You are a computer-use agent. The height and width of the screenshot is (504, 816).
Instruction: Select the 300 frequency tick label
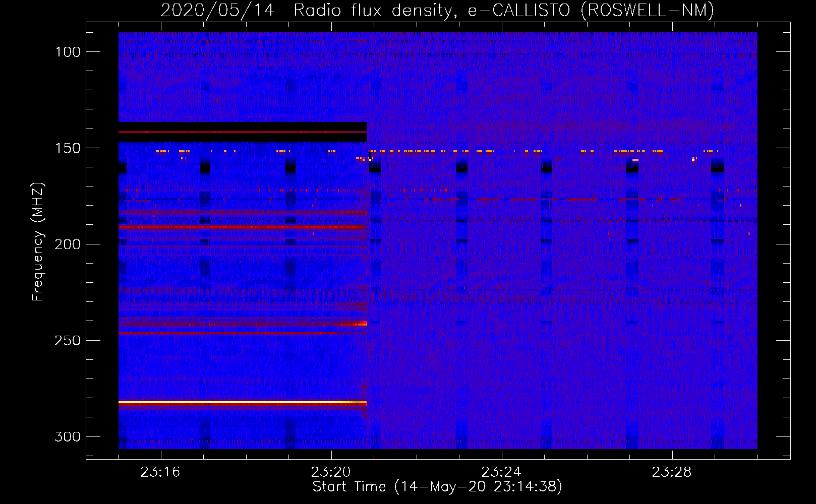[68, 437]
